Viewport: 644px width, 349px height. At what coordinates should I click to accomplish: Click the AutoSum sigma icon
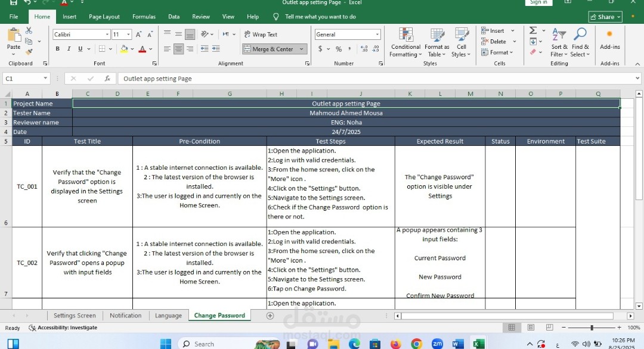click(x=533, y=30)
